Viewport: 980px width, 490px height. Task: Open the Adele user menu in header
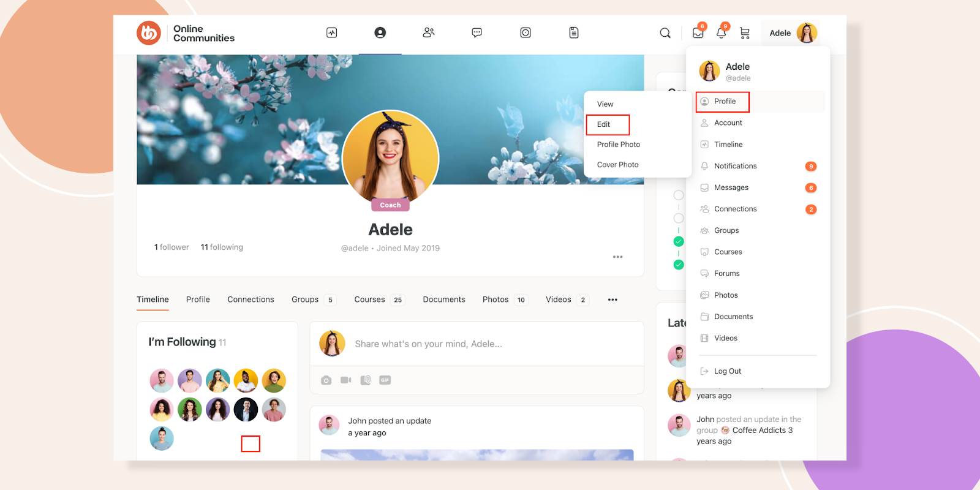tap(793, 33)
